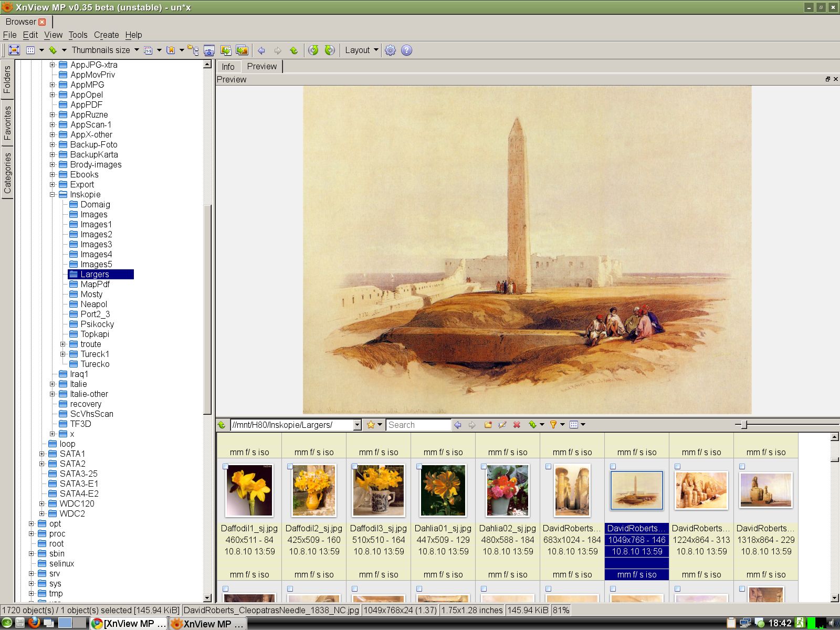Click the favorites star icon in browser bar
Image resolution: width=840 pixels, height=630 pixels.
(x=371, y=425)
